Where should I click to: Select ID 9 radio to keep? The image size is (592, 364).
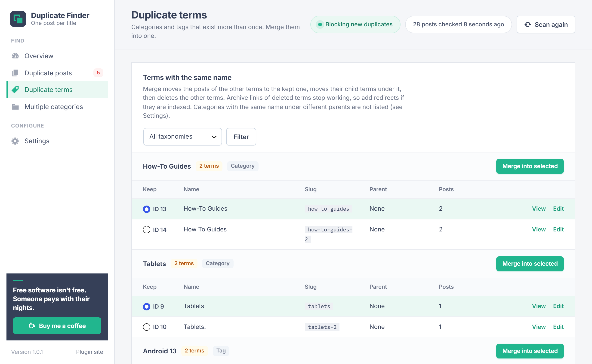[x=147, y=306]
